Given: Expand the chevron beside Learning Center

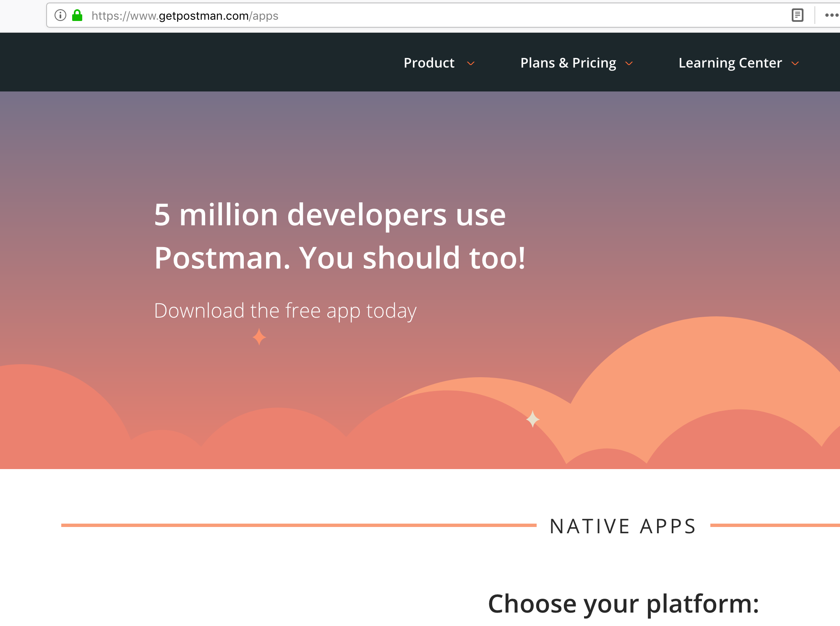Looking at the screenshot, I should tap(795, 63).
